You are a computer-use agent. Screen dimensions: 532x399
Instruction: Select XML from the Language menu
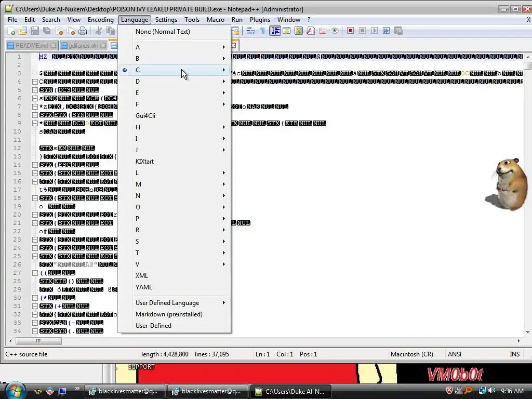pos(175,276)
